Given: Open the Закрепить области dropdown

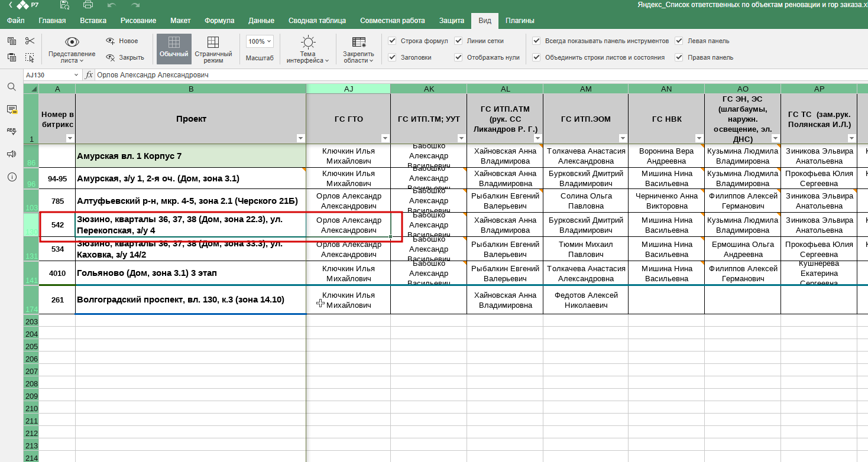Looking at the screenshot, I should click(x=358, y=49).
